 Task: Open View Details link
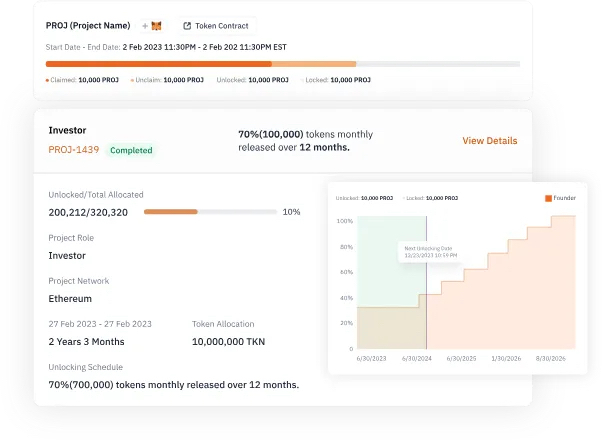490,141
